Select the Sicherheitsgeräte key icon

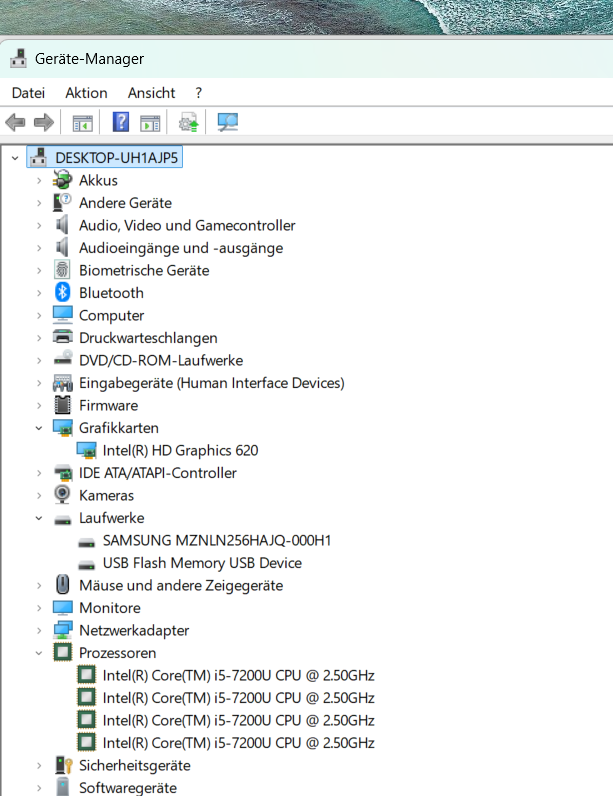tap(63, 765)
